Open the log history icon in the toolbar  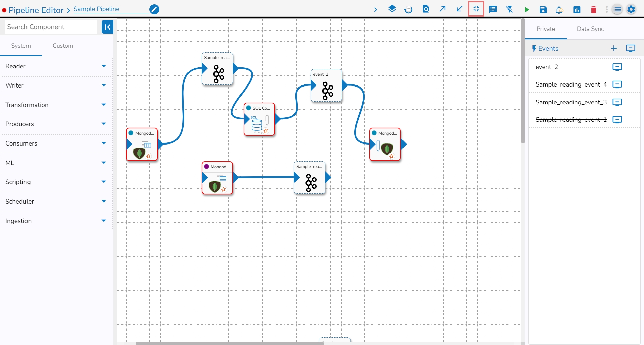point(408,9)
